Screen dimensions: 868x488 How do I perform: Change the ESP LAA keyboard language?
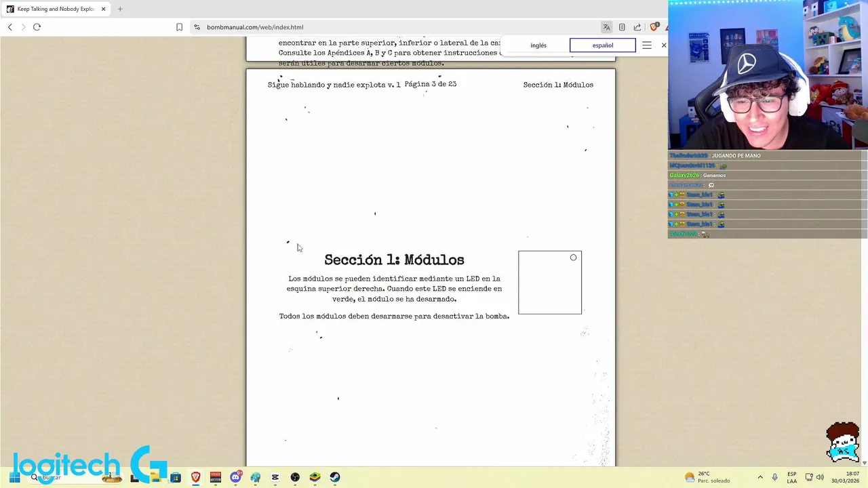pyautogui.click(x=792, y=477)
